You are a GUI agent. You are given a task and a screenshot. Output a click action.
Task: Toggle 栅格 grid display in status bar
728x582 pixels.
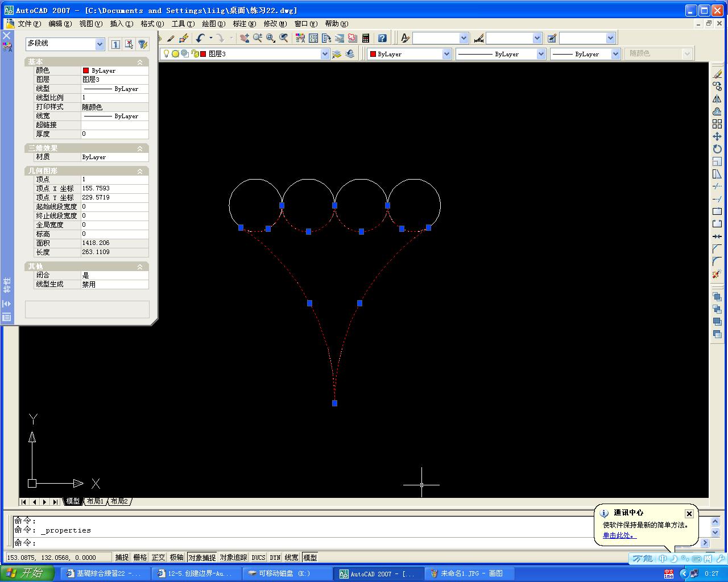[x=140, y=558]
